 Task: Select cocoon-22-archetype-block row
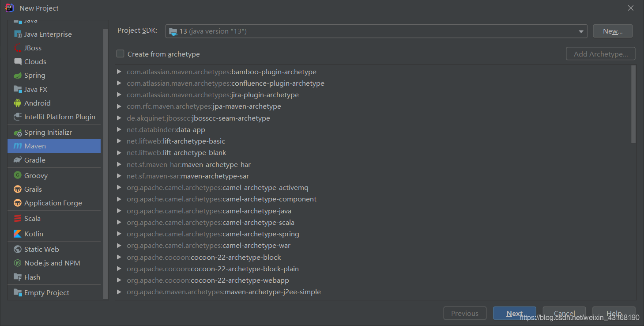point(373,257)
